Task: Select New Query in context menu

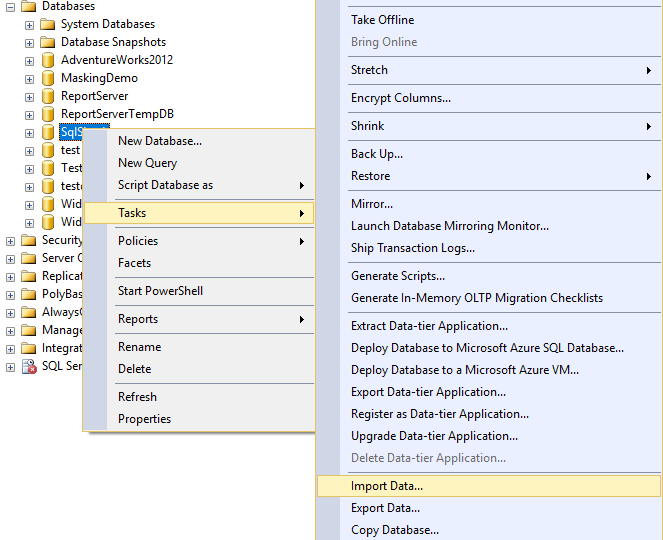Action: 147,163
